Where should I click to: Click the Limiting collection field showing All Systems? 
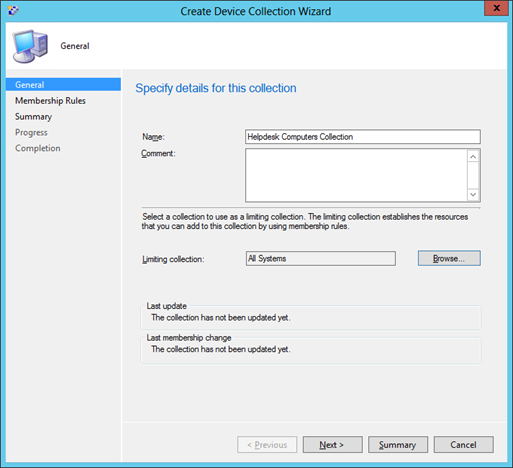pos(321,259)
